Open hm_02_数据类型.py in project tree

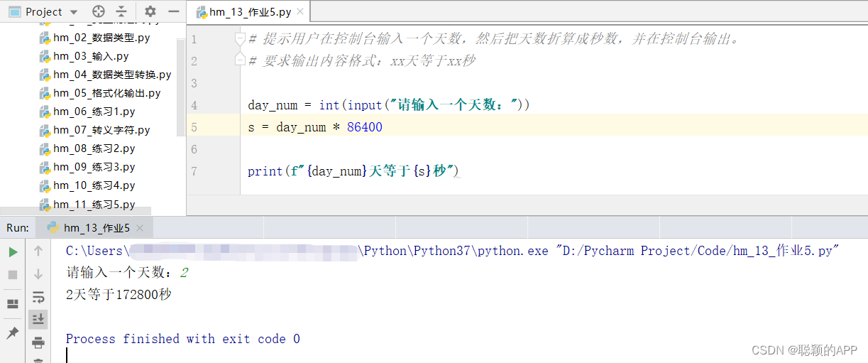[x=101, y=38]
